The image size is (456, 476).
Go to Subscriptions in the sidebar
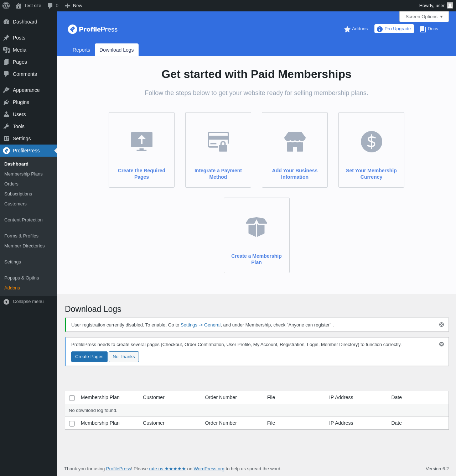coord(18,194)
